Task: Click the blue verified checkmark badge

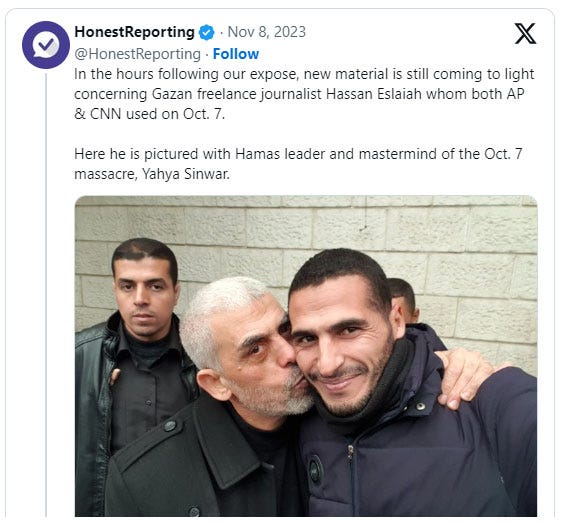Action: (x=206, y=33)
